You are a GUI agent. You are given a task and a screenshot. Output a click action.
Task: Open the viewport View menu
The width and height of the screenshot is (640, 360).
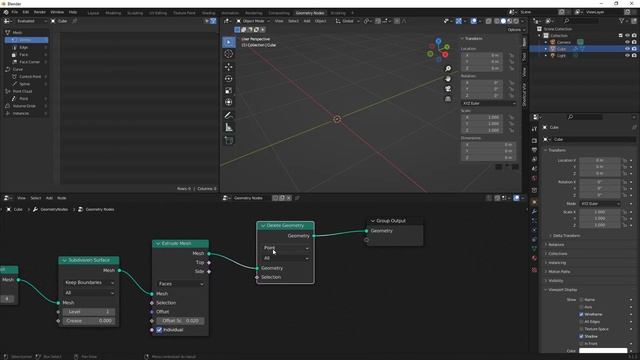(279, 21)
